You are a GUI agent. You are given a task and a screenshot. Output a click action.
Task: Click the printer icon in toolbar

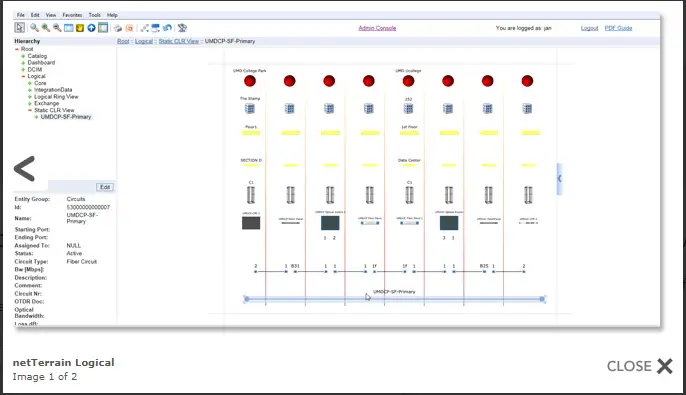[117, 28]
